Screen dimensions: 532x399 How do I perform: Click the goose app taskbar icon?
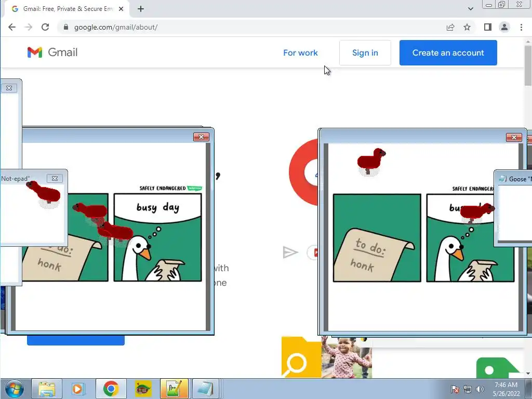pyautogui.click(x=143, y=389)
